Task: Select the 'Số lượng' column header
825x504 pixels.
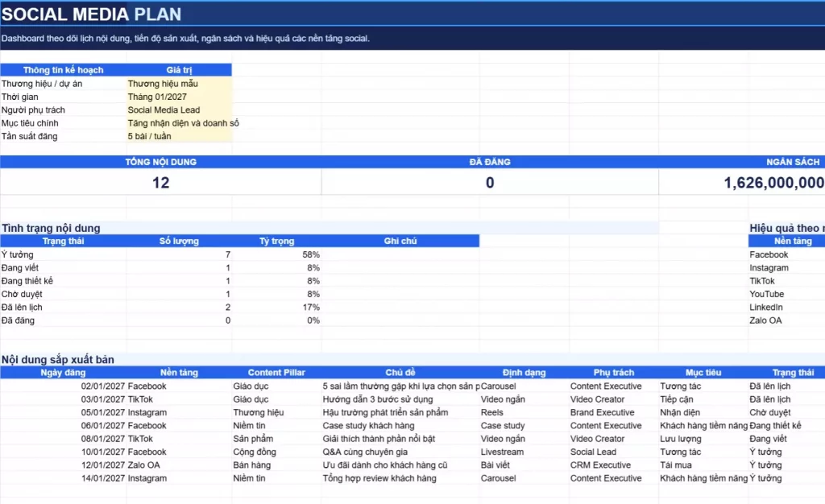Action: pyautogui.click(x=179, y=241)
